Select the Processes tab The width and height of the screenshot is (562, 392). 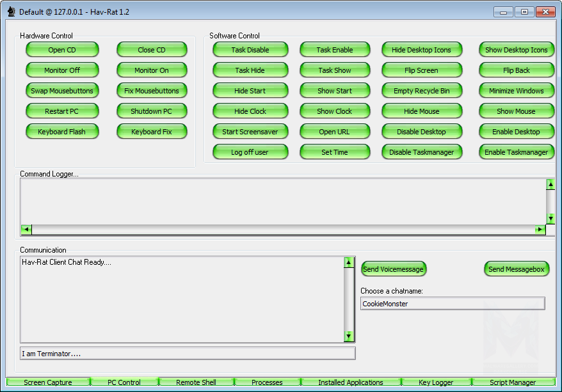267,382
